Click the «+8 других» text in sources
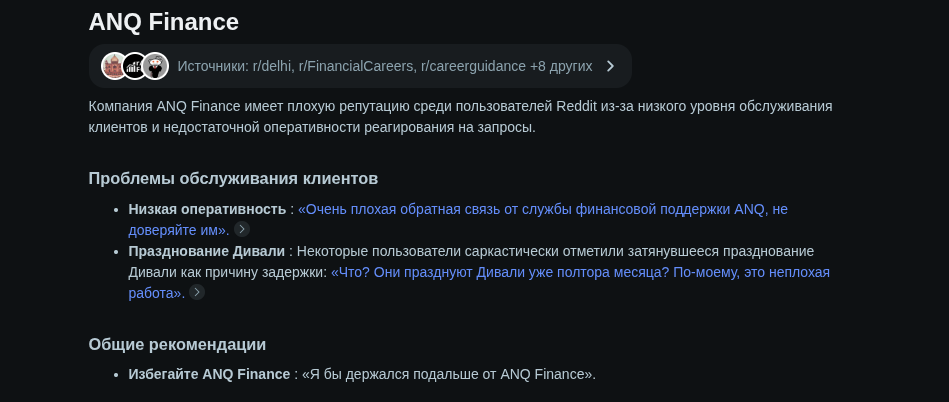This screenshot has width=949, height=402. pyautogui.click(x=561, y=66)
